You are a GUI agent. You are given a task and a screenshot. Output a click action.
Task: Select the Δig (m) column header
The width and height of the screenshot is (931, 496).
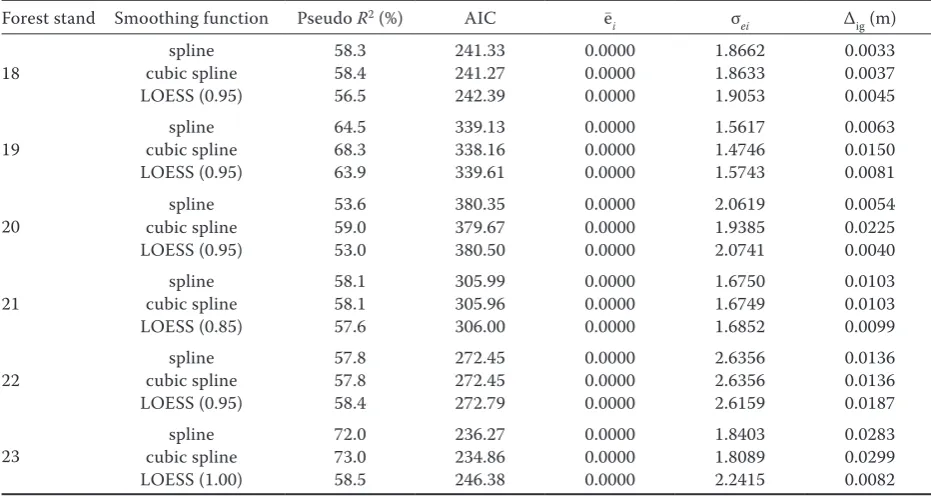pos(869,20)
